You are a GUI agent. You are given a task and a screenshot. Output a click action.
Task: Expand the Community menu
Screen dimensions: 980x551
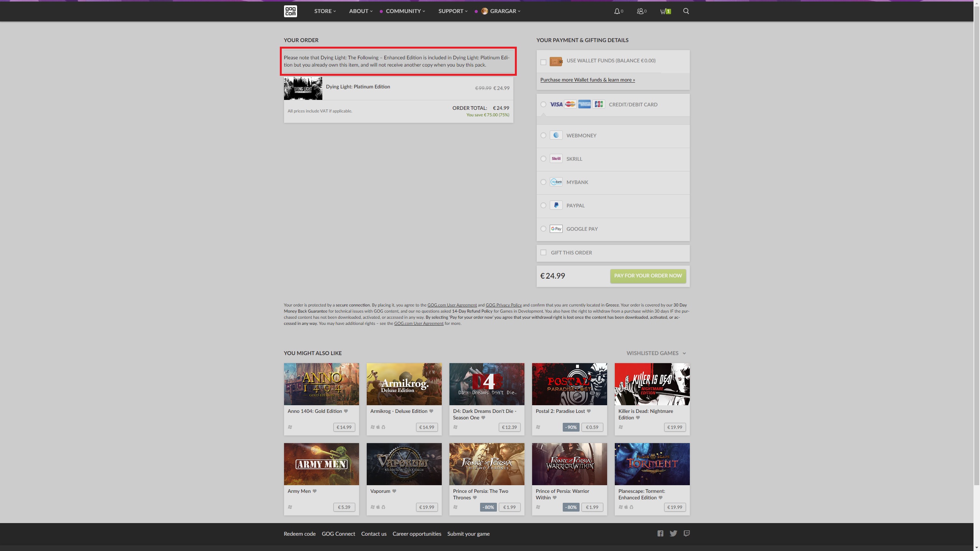[x=405, y=11]
